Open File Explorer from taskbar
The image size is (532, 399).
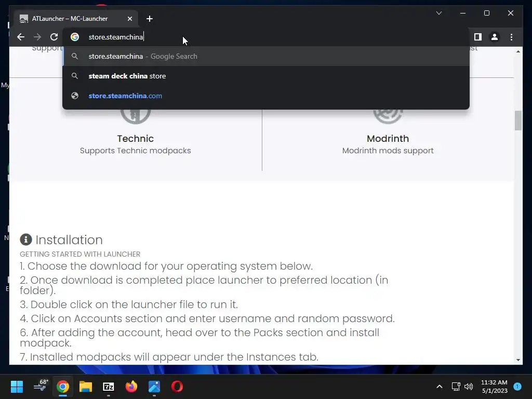tap(86, 387)
